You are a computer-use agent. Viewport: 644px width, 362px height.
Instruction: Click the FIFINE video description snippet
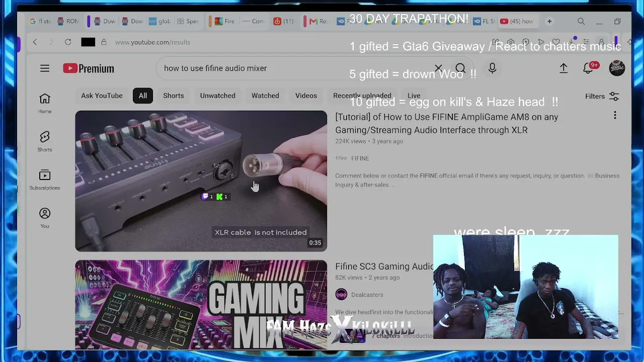[477, 180]
